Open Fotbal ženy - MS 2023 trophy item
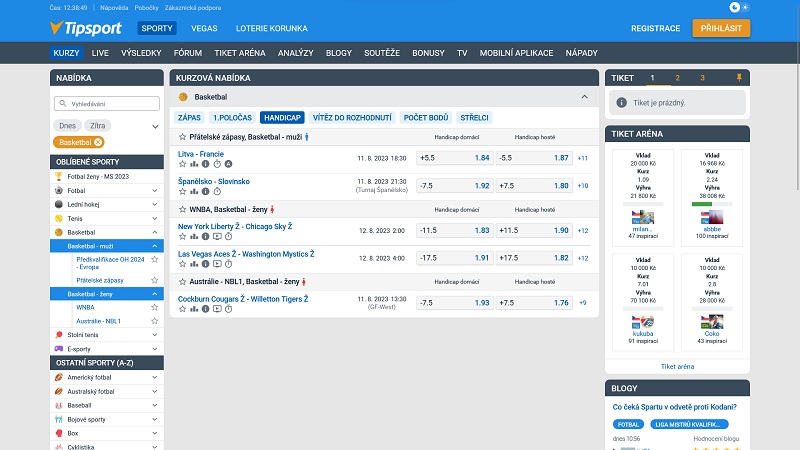Image resolution: width=800 pixels, height=450 pixels. click(x=59, y=177)
